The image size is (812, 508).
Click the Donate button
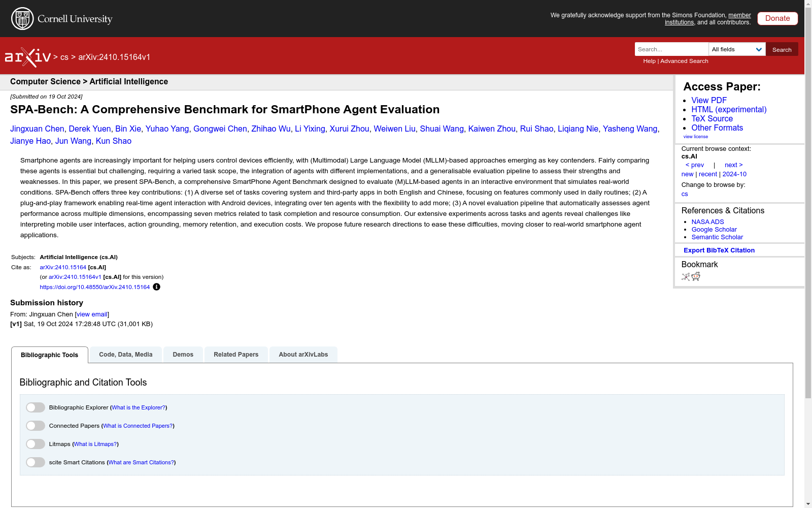pos(777,18)
